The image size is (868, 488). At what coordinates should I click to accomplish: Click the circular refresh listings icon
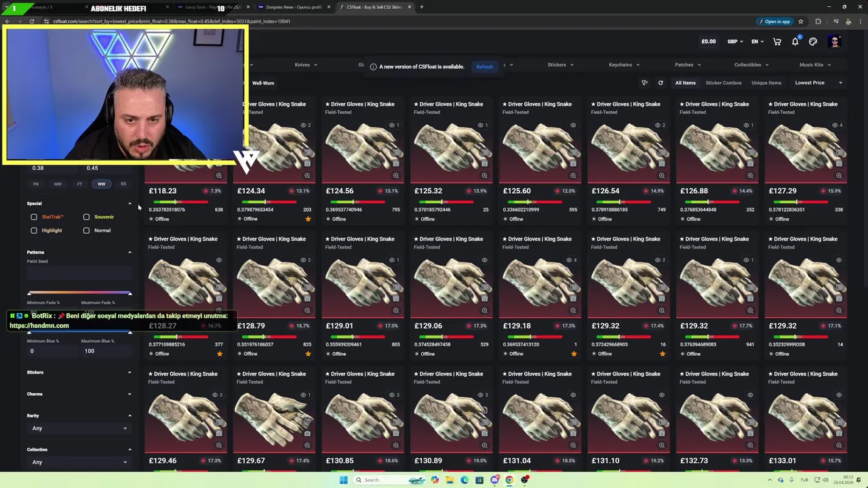[x=660, y=83]
